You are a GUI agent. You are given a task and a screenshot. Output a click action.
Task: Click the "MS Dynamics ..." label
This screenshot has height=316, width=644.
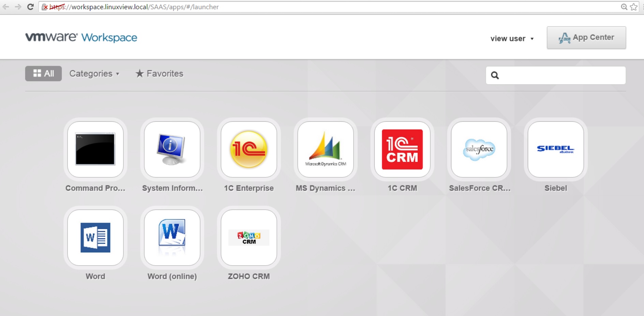pyautogui.click(x=326, y=188)
